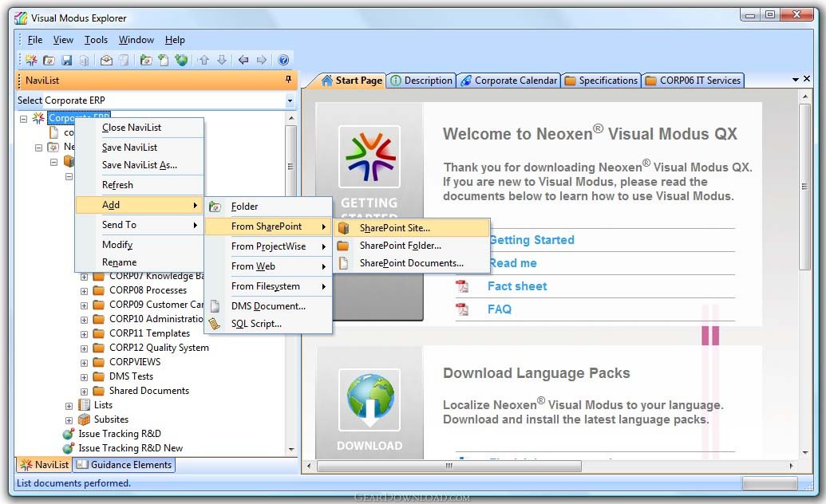826x504 pixels.
Task: Select SQL Script... menu entry
Action: coord(268,324)
